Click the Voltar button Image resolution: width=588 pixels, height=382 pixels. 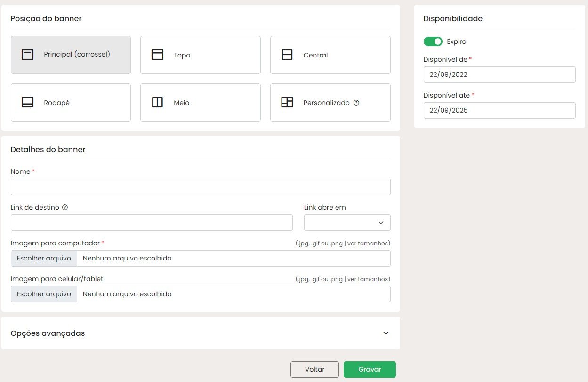(314, 369)
